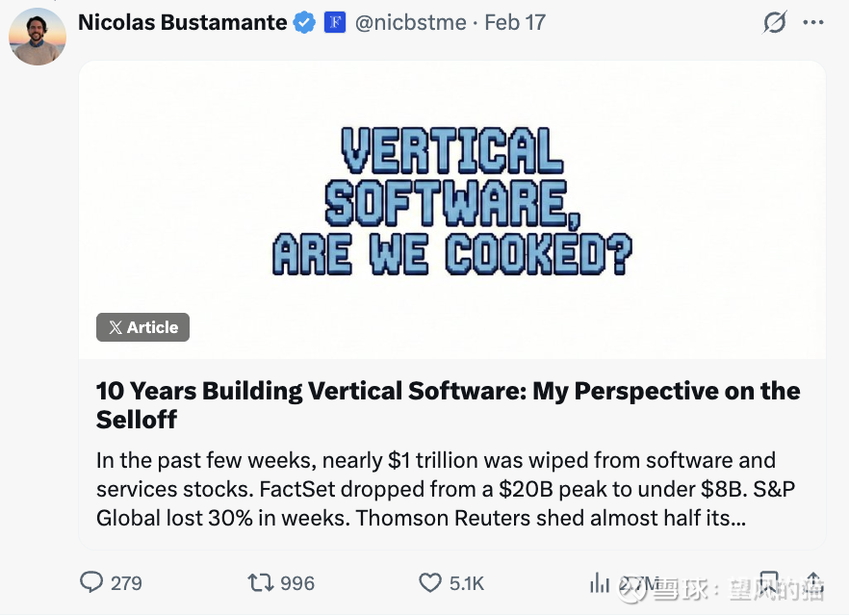Click the blue F affiliate badge
This screenshot has height=616, width=849.
coord(334,22)
